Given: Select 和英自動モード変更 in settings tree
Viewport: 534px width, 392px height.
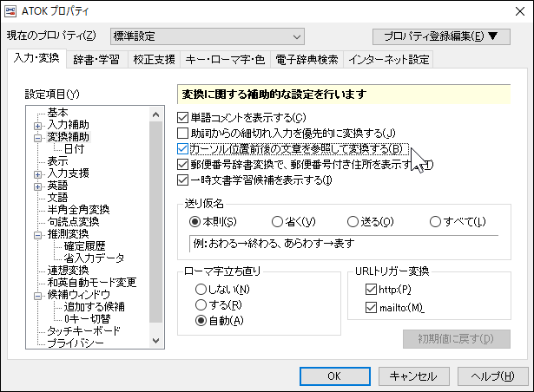Looking at the screenshot, I should tap(92, 283).
